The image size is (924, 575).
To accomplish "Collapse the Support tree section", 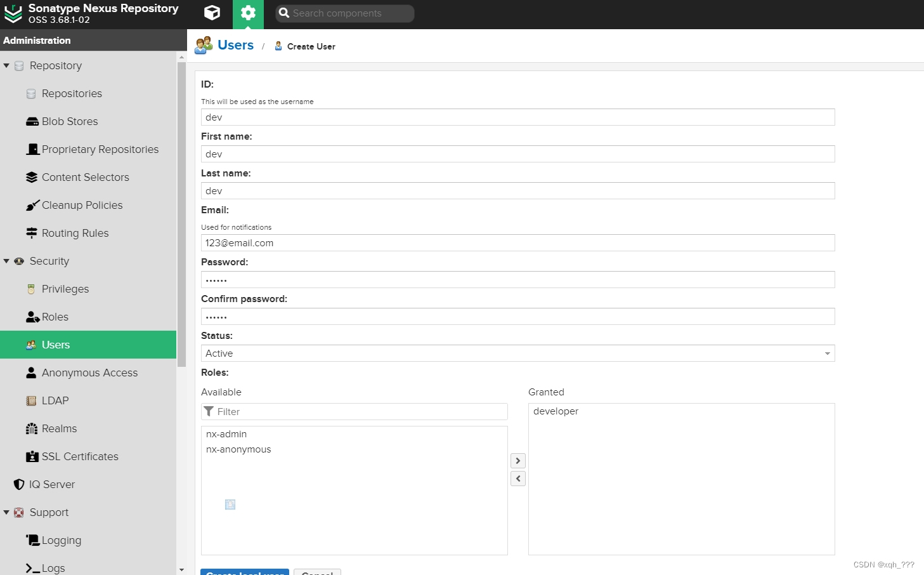I will 6,512.
